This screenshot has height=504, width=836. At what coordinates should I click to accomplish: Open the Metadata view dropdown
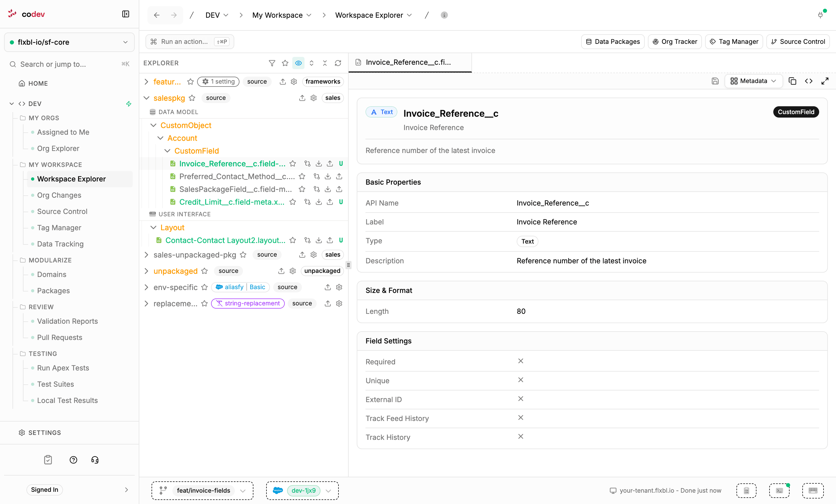(753, 81)
